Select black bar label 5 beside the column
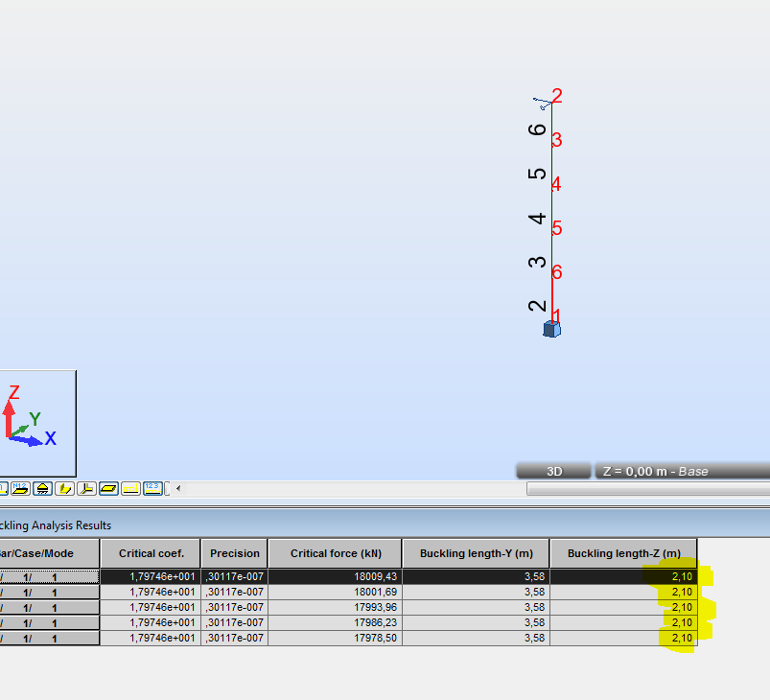The width and height of the screenshot is (770, 700). point(537,174)
